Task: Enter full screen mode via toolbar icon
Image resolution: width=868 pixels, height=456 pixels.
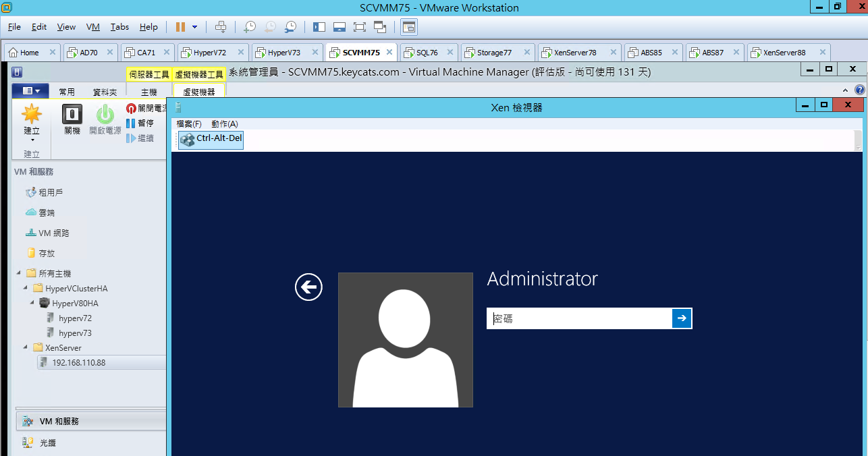Action: click(359, 27)
